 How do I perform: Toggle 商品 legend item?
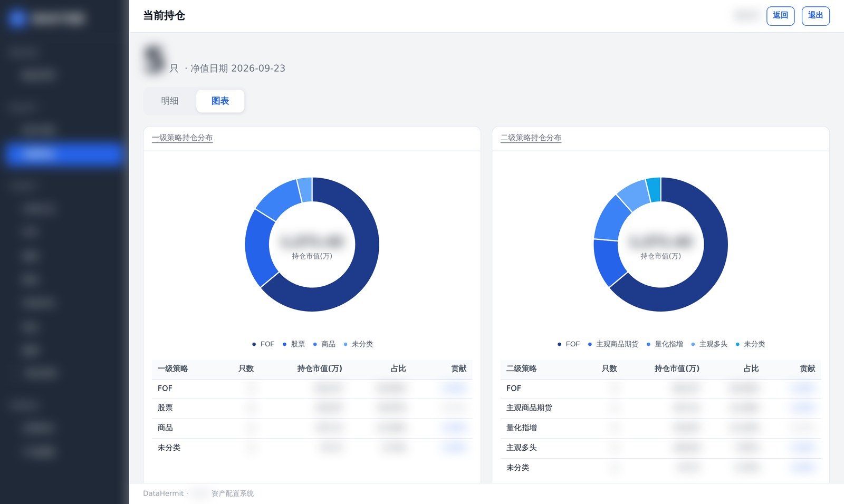(x=324, y=344)
